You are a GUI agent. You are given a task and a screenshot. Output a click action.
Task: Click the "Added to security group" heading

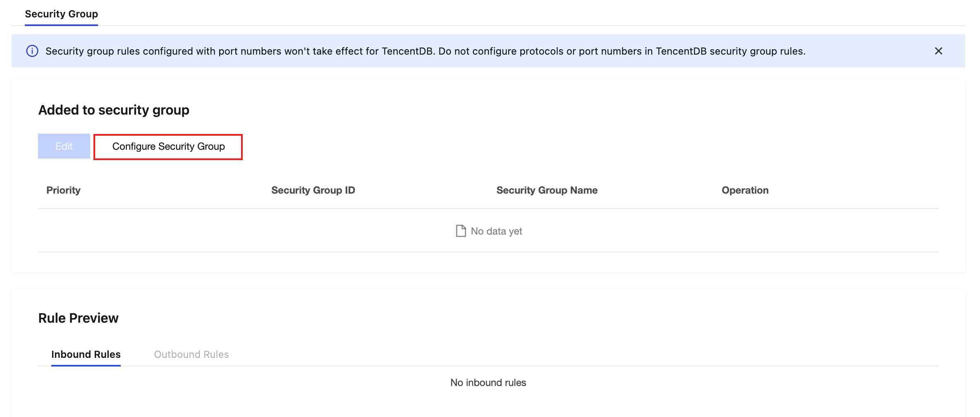pos(114,110)
